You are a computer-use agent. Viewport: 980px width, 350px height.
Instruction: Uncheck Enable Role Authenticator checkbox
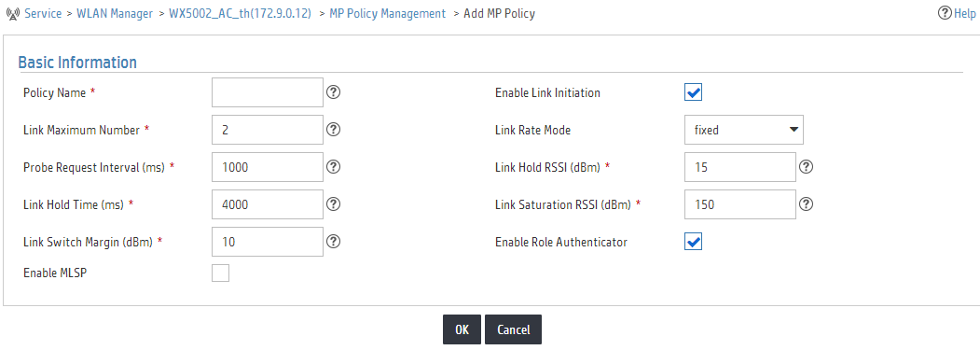pyautogui.click(x=693, y=242)
